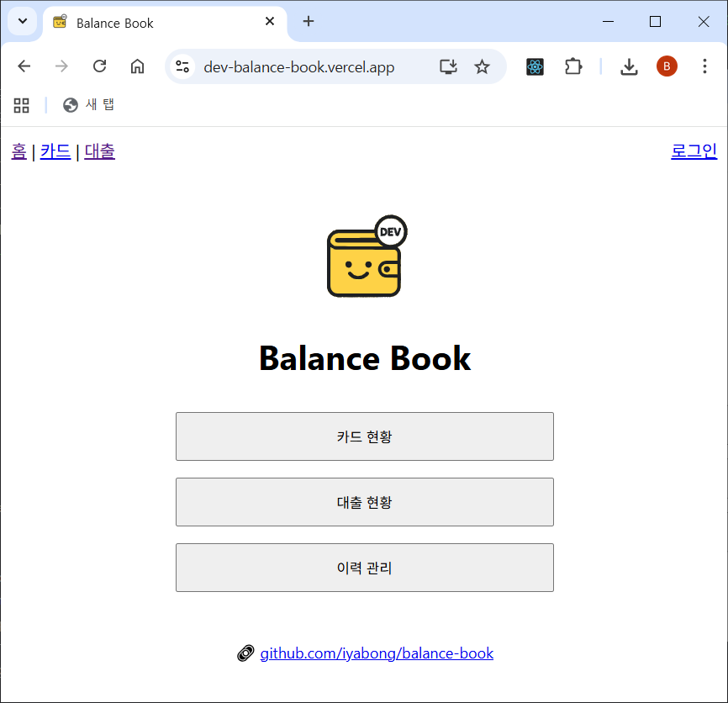
Task: Open the profile avatar B
Action: pos(667,66)
